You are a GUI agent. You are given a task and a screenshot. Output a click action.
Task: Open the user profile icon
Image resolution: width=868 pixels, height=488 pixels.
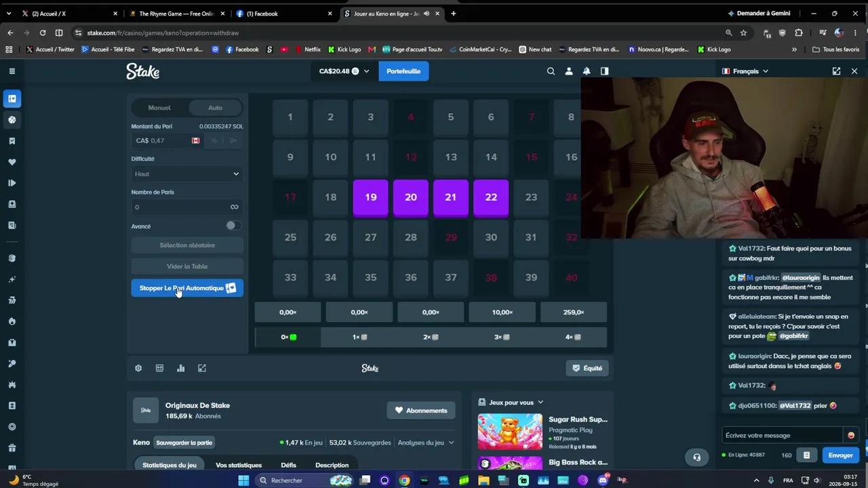pos(569,71)
